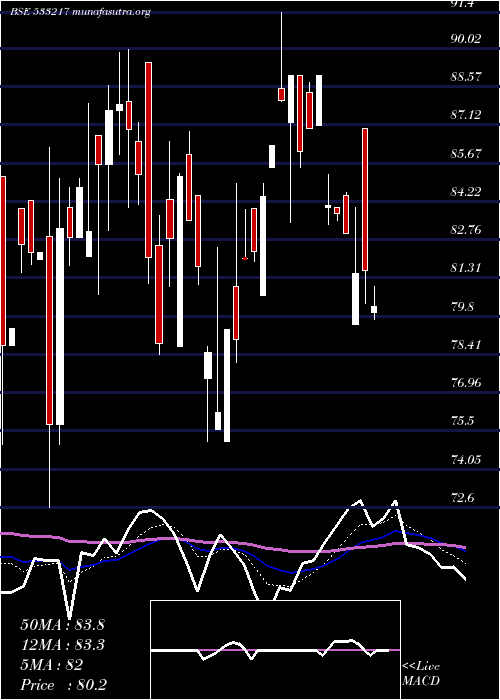Click the 79.8 price axis label
Image resolution: width=500 pixels, height=700 pixels.
point(463,307)
